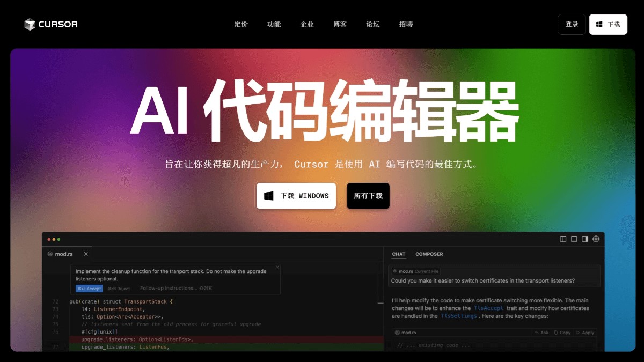The image size is (644, 362).
Task: Click the red window close dot
Action: (x=49, y=239)
